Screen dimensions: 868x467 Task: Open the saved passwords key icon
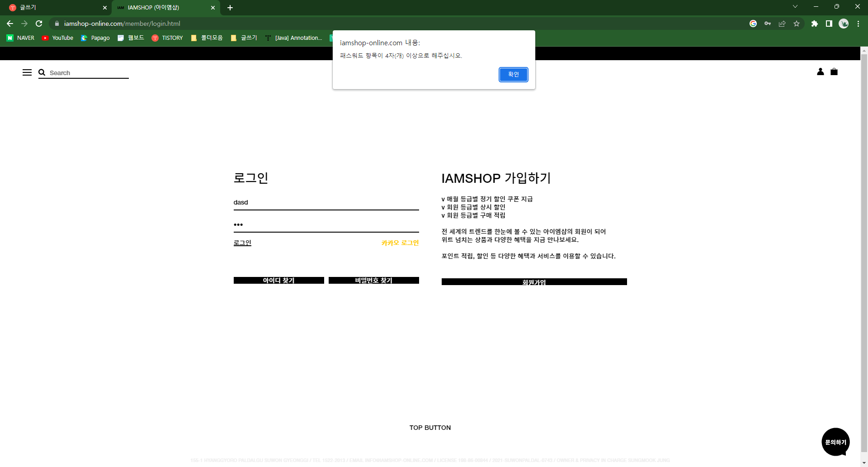click(768, 24)
